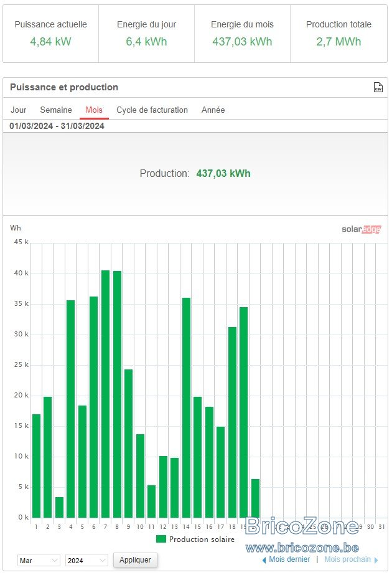This screenshot has height=575, width=392.
Task: Open the Cycle de facturation tab
Action: click(x=152, y=110)
